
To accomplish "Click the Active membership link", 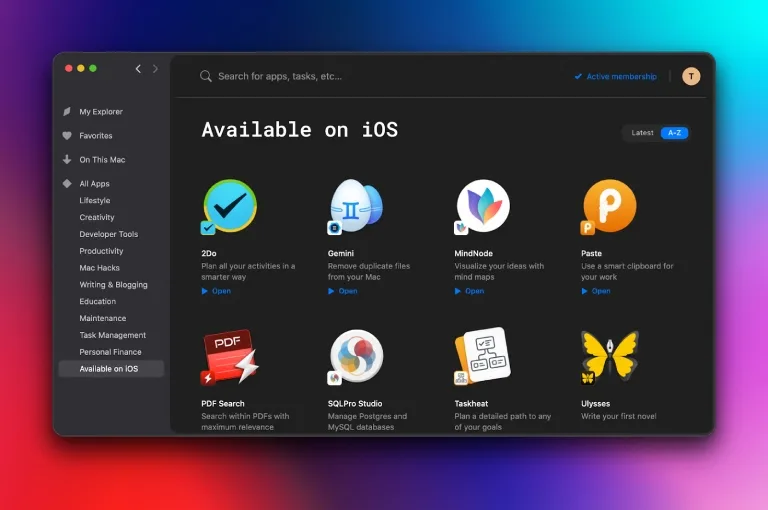I will 622,76.
